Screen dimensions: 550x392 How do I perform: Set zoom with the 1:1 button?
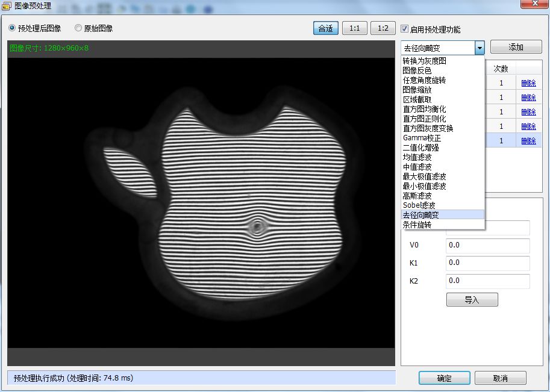tap(355, 28)
